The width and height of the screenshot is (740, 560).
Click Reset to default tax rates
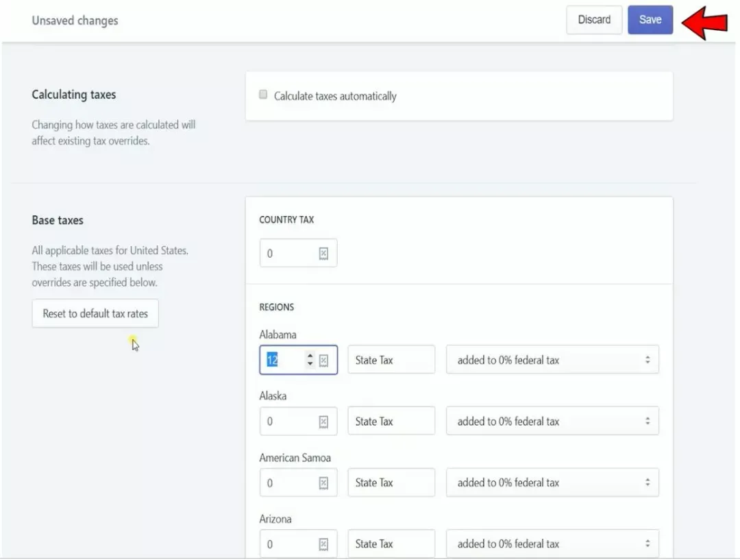(95, 313)
